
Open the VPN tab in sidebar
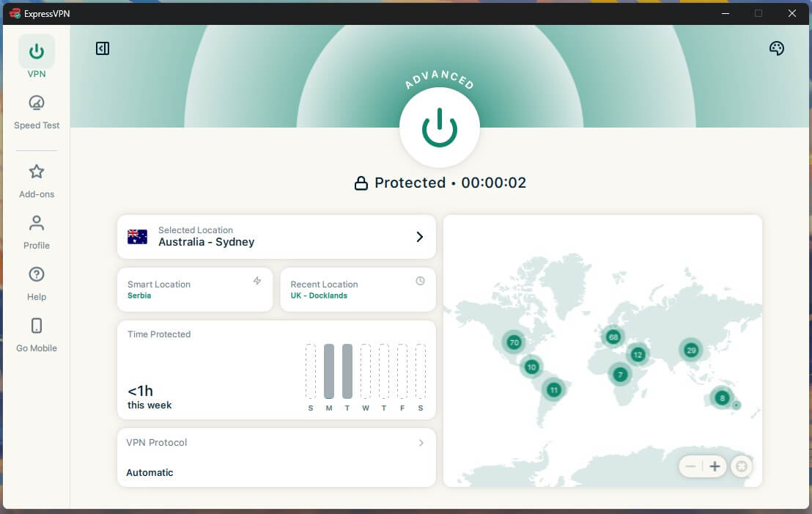click(36, 57)
